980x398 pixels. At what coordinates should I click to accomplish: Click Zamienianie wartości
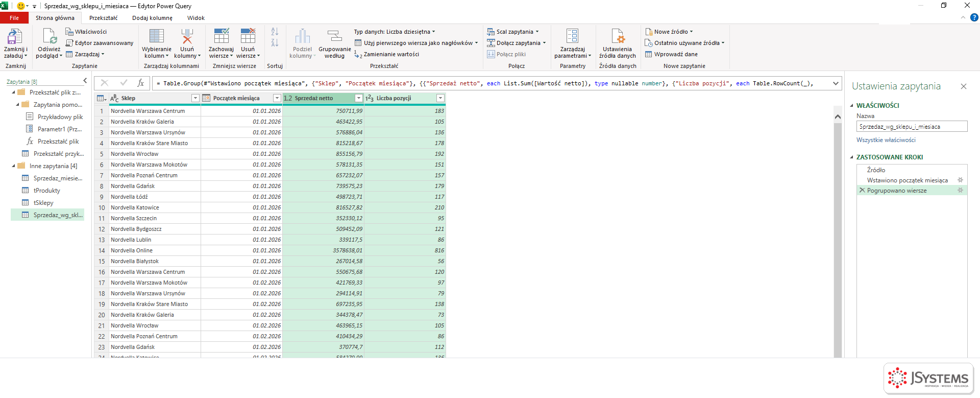[387, 54]
